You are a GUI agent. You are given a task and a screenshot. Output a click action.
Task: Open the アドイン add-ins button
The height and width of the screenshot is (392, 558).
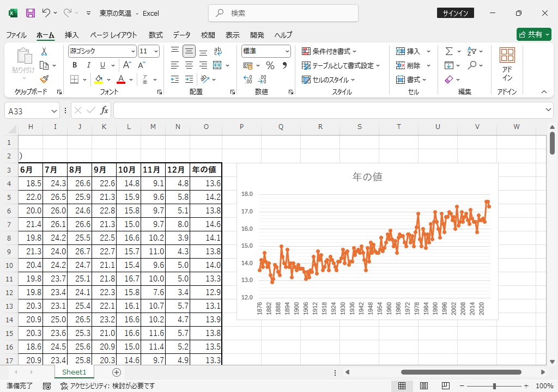click(x=507, y=64)
